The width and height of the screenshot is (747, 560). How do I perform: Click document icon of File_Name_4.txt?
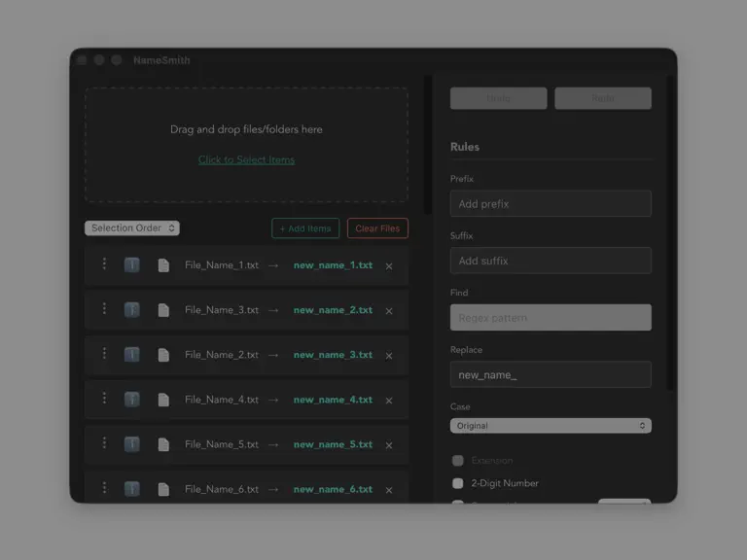point(163,400)
